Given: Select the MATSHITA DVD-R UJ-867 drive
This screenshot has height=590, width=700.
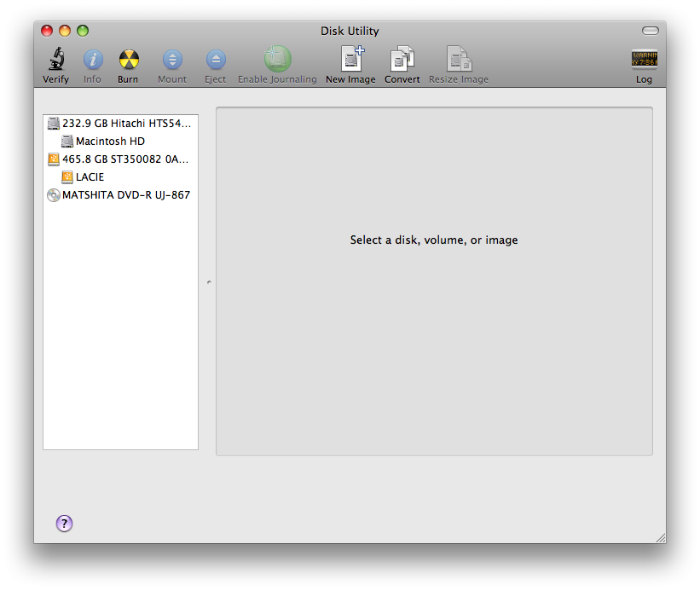Looking at the screenshot, I should (125, 195).
